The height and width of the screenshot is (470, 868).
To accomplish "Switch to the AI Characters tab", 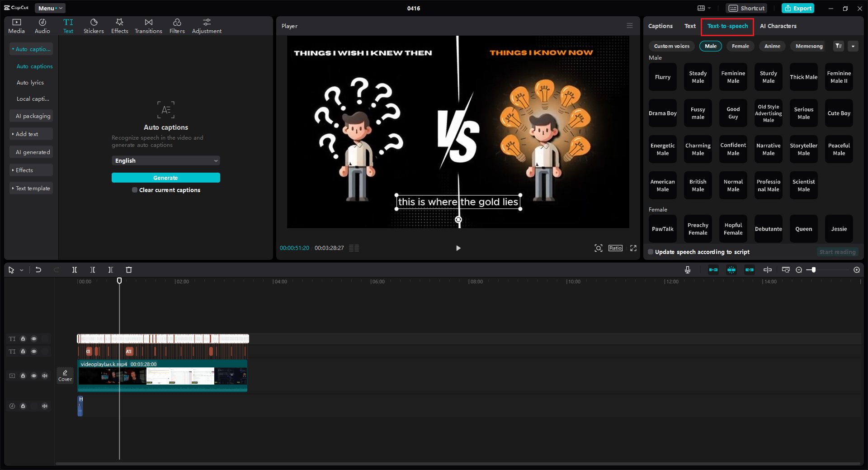I will pos(778,26).
